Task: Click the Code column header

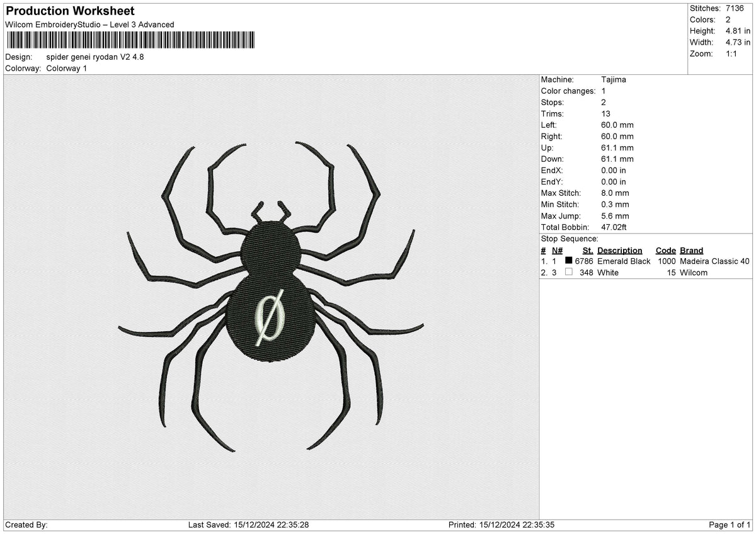Action: [x=665, y=250]
